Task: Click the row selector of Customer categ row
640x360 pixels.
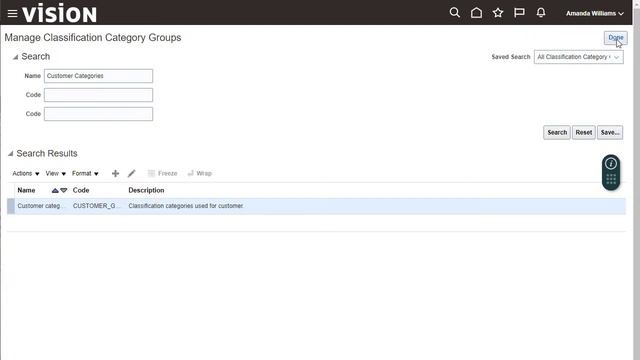Action: tap(11, 206)
